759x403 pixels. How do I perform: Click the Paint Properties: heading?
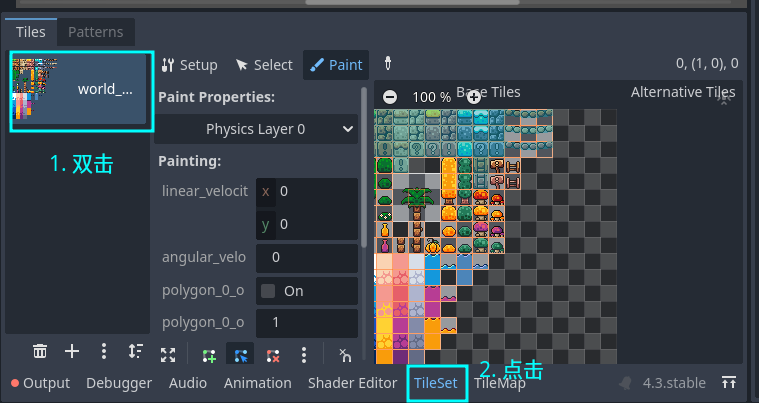[x=216, y=97]
